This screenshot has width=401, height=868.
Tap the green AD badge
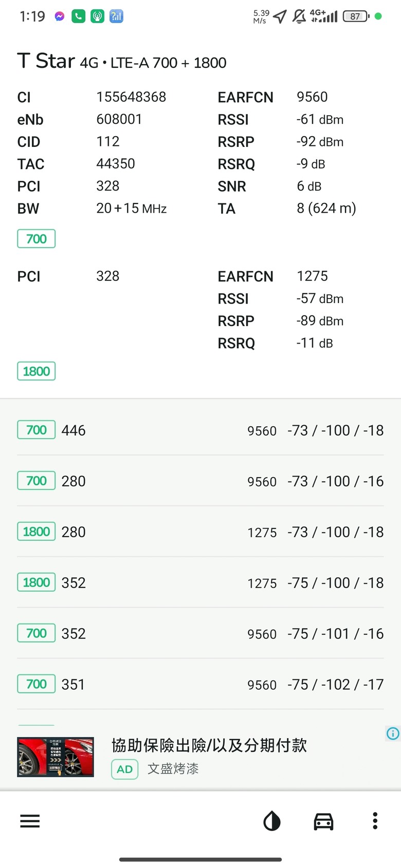125,769
